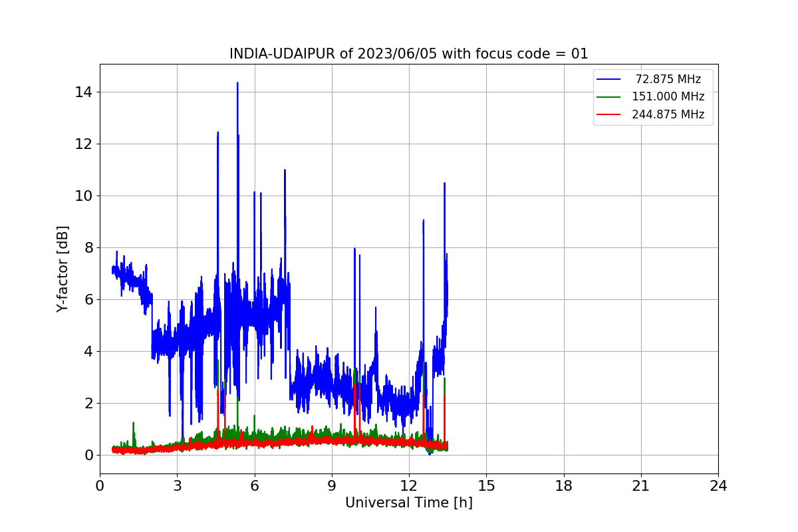Image resolution: width=798 pixels, height=532 pixels.
Task: Click the 244.875 MHz legend label
Action: [x=668, y=114]
